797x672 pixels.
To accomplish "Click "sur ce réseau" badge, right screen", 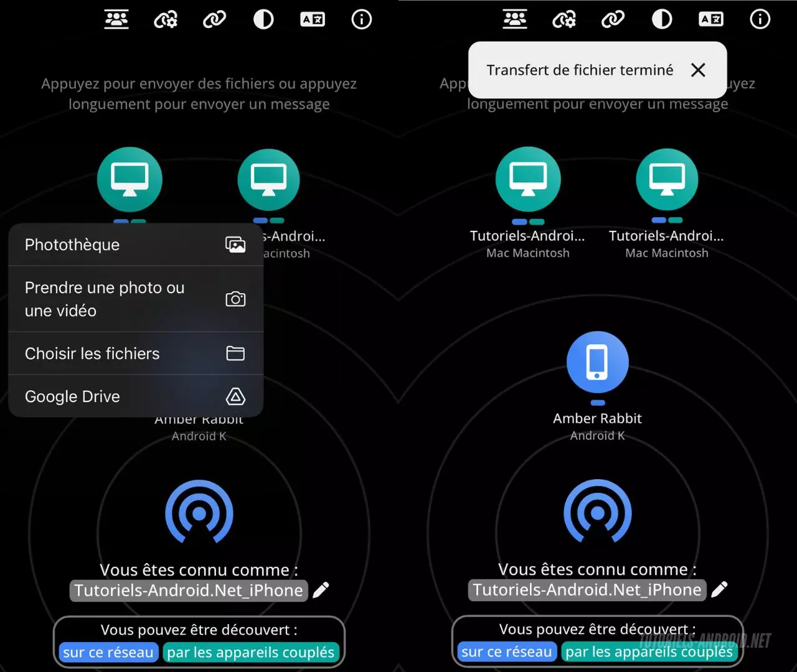I will (x=507, y=651).
